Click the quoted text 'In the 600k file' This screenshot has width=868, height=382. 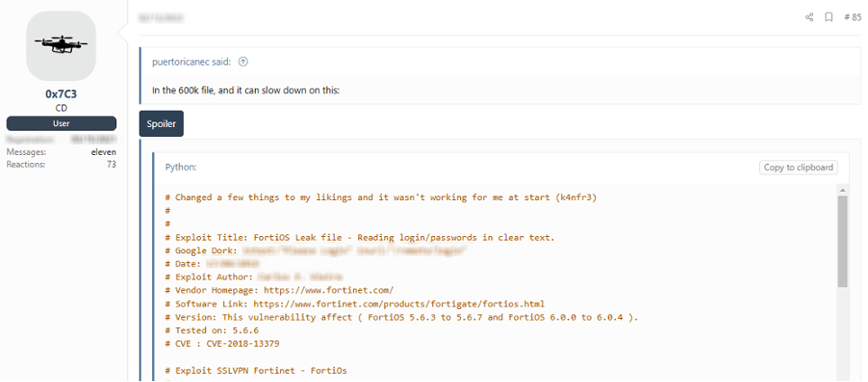tap(246, 90)
